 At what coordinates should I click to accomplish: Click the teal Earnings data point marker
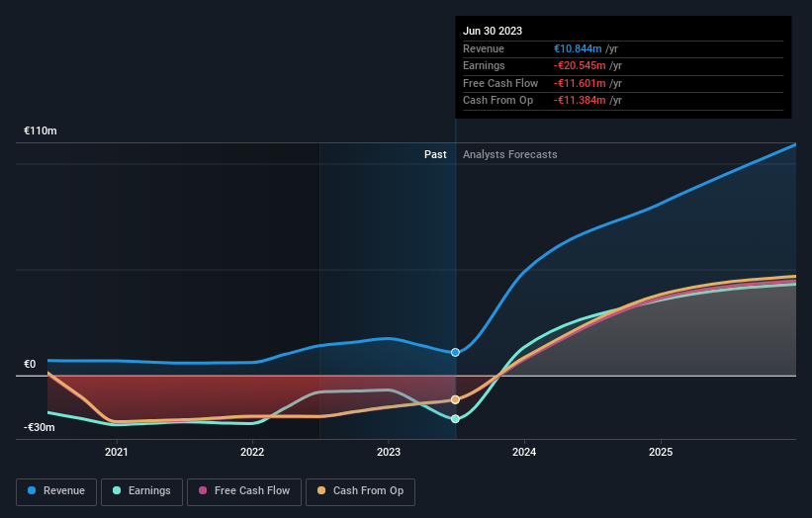pos(455,418)
